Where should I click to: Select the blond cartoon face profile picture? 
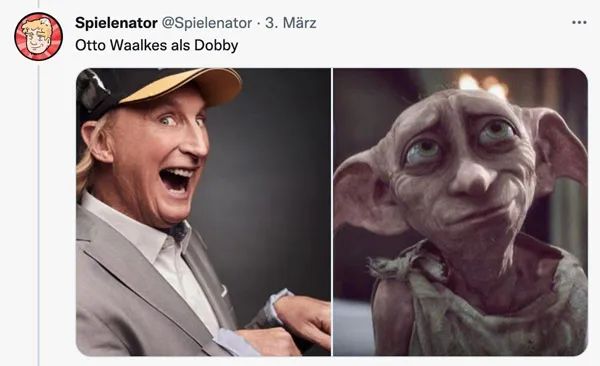[38, 37]
